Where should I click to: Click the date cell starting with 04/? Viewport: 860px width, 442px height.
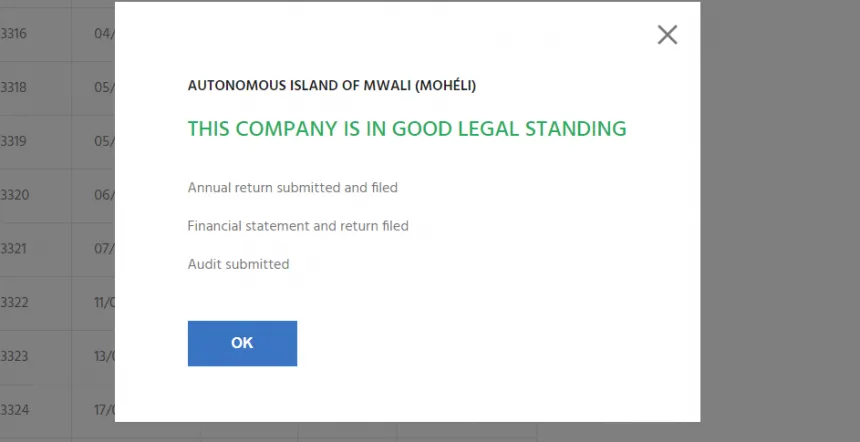click(104, 34)
